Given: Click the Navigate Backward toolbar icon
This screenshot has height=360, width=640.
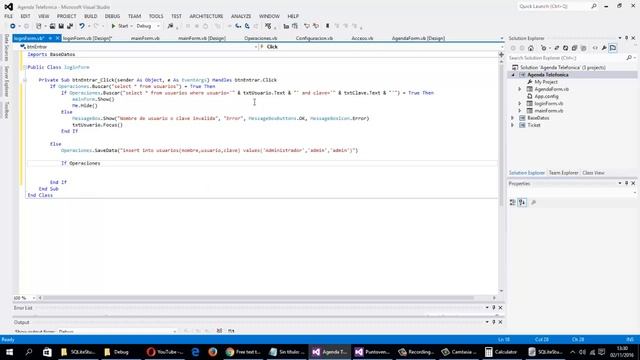Looking at the screenshot, I should coord(13,26).
